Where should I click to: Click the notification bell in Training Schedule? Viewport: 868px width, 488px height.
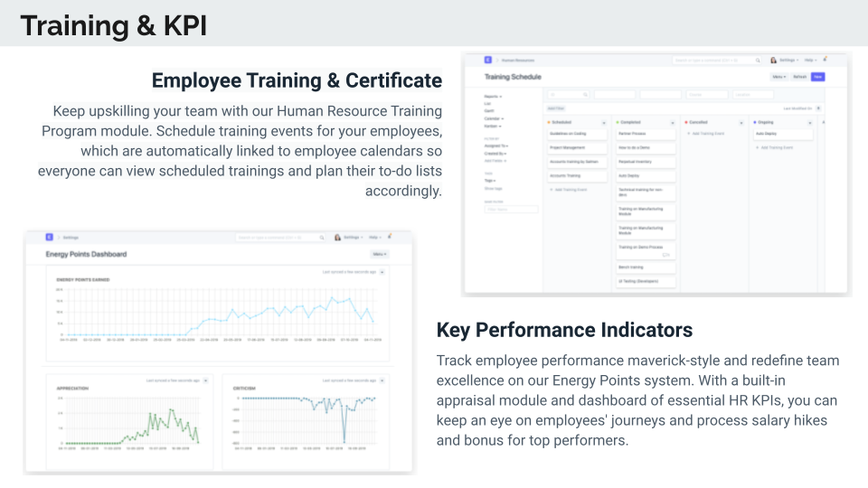pyautogui.click(x=824, y=59)
